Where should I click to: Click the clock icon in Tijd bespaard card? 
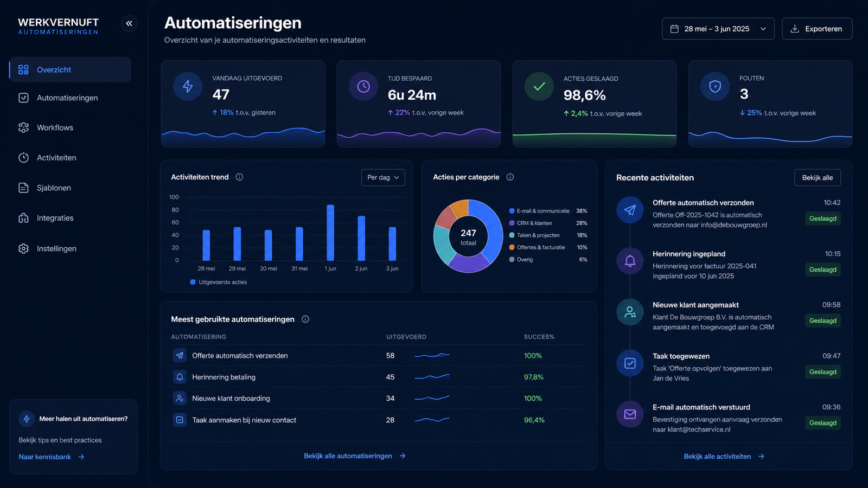pos(363,86)
